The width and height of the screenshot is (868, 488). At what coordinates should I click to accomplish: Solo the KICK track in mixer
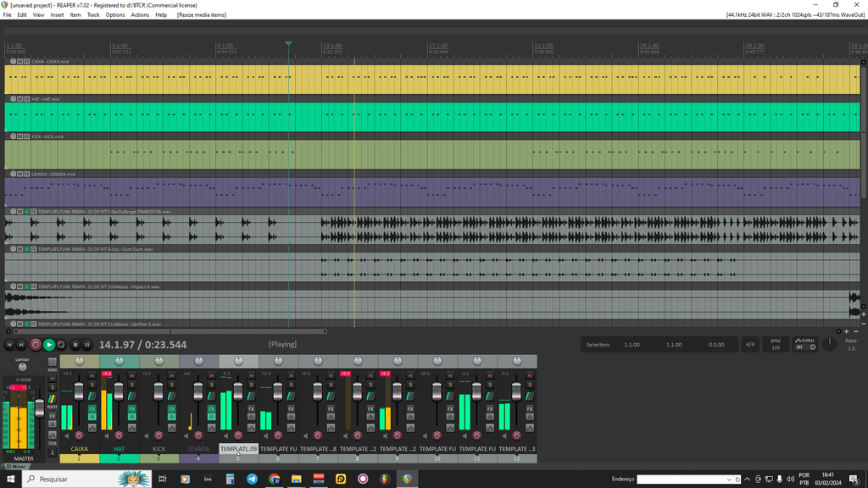click(x=171, y=385)
